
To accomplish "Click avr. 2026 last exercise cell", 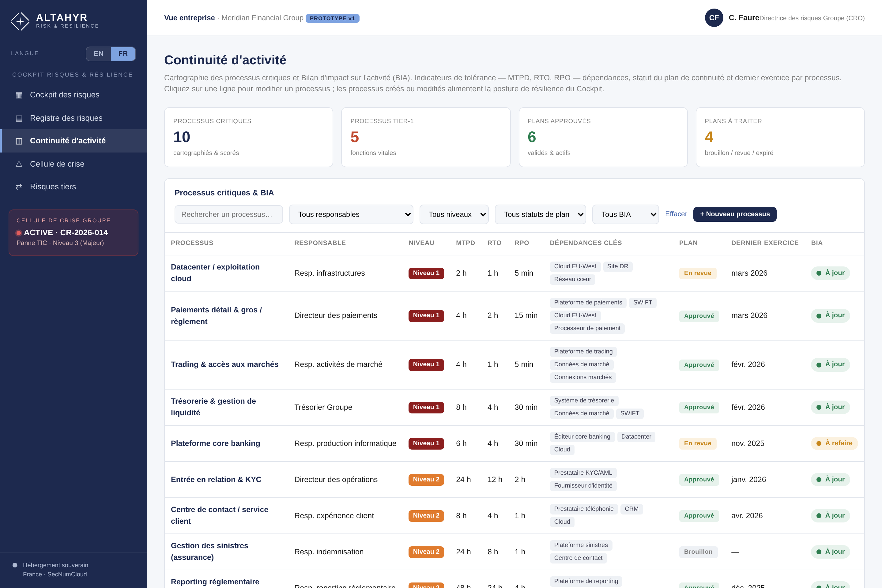I will tap(747, 516).
